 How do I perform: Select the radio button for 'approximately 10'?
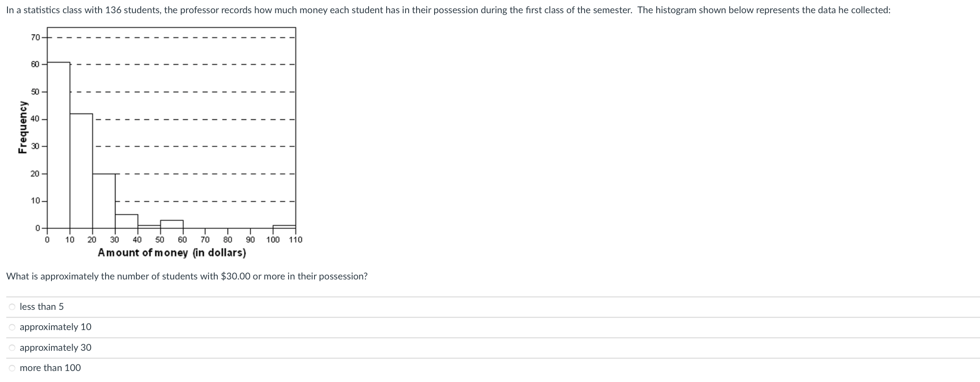[x=11, y=327]
